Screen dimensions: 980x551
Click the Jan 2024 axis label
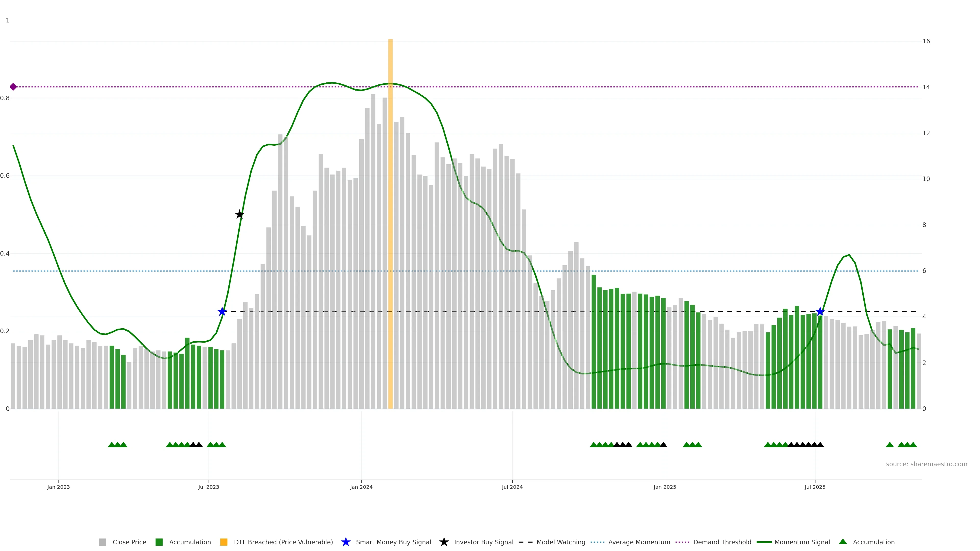click(361, 487)
